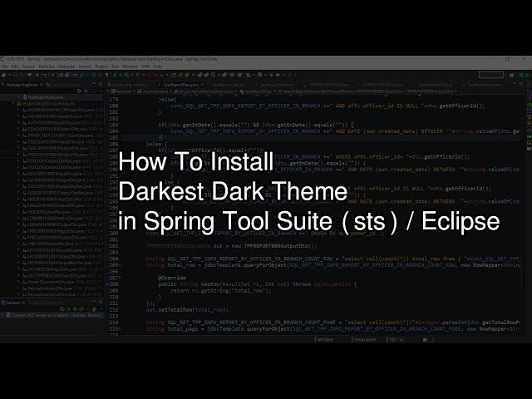
Task: Click the Collapse All icon in Package Explorer
Action: 79,91
